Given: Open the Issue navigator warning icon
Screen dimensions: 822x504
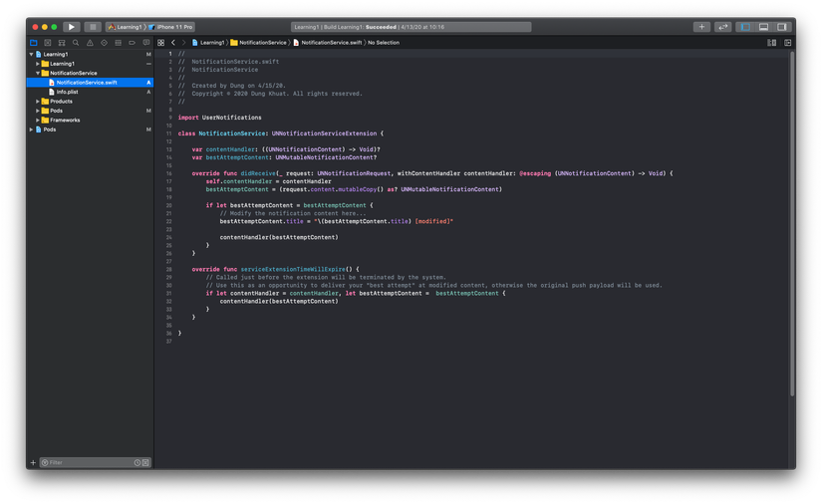Looking at the screenshot, I should [x=90, y=43].
